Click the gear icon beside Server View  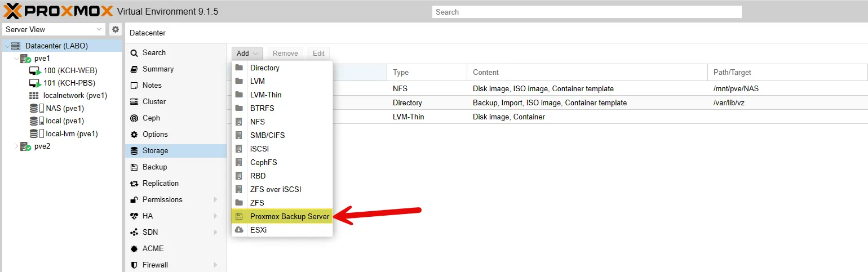[116, 29]
